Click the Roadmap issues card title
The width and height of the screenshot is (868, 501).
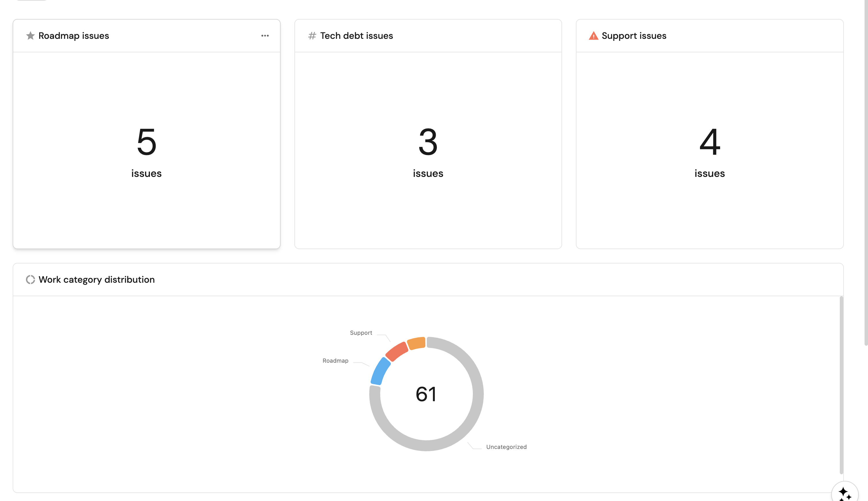click(x=74, y=36)
